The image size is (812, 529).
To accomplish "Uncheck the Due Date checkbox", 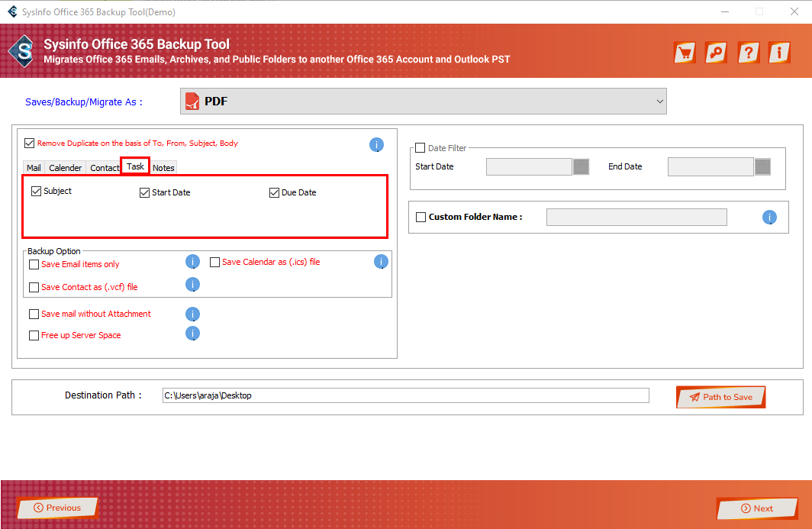I will coord(275,192).
